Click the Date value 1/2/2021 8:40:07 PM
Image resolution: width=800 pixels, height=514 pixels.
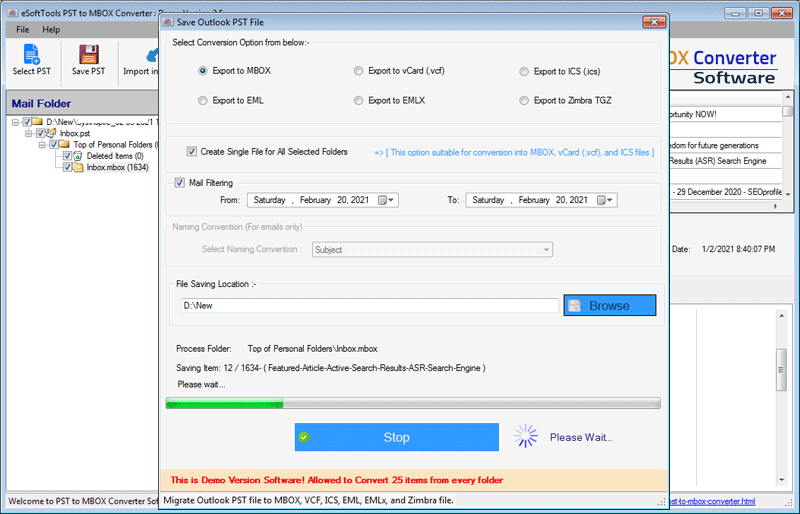(738, 249)
